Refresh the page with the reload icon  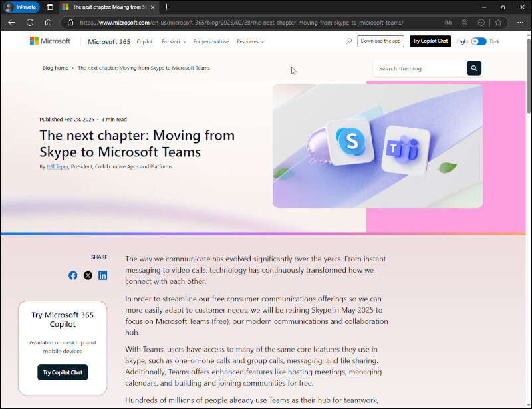[x=30, y=23]
